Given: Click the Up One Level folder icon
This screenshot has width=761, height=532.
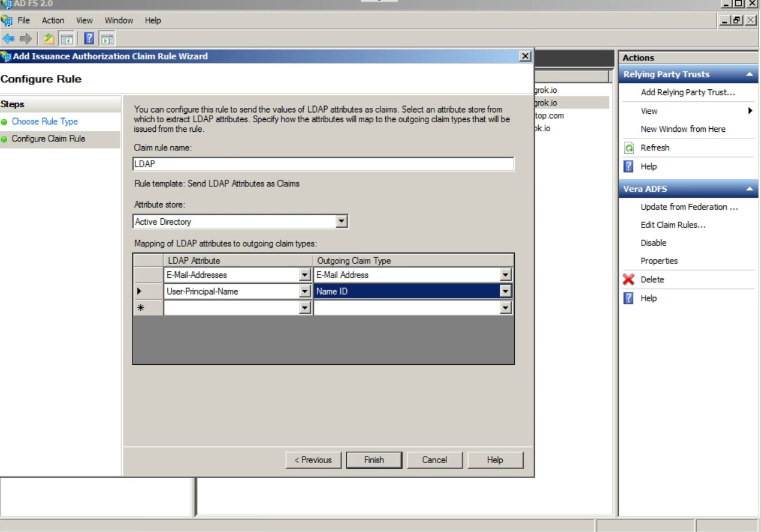Looking at the screenshot, I should tap(49, 39).
